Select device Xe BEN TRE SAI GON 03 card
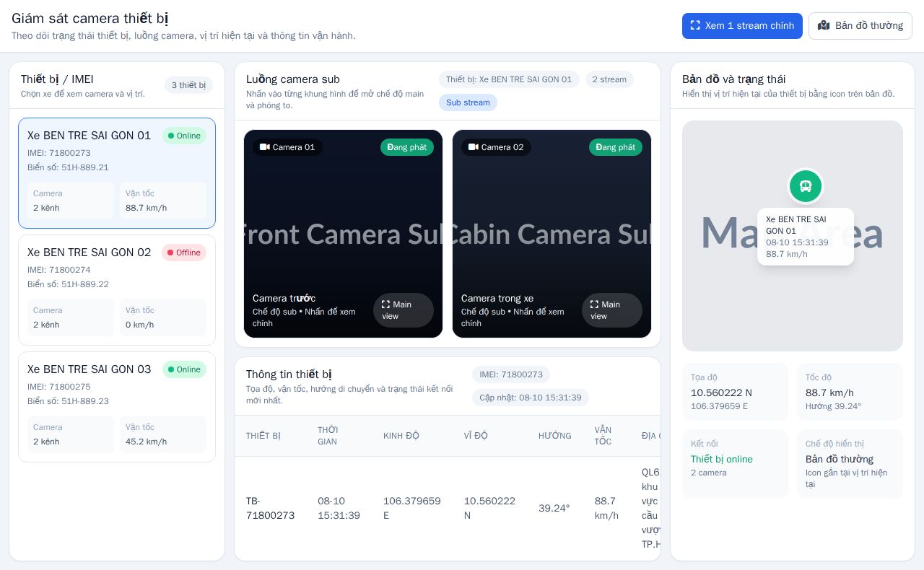 click(117, 407)
